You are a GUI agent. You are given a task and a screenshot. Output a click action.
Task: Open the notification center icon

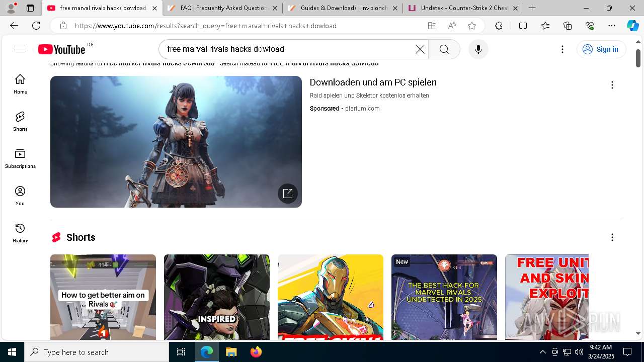(627, 352)
